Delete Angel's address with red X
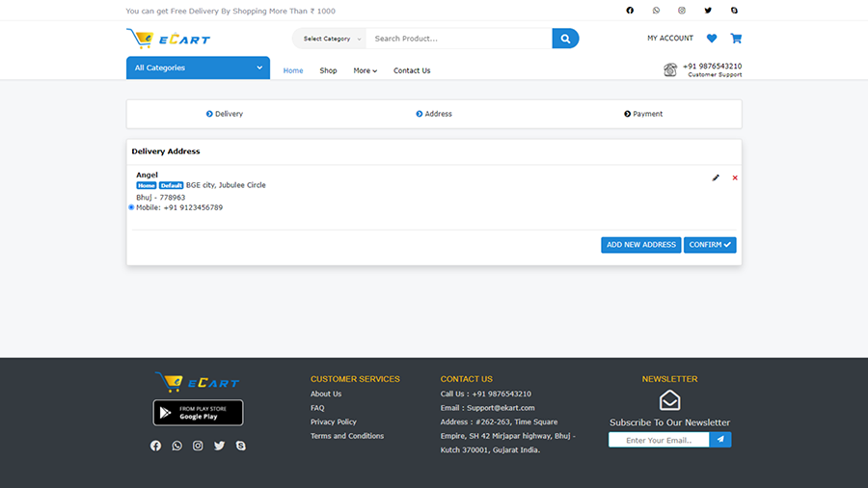This screenshot has height=488, width=868. pos(735,177)
